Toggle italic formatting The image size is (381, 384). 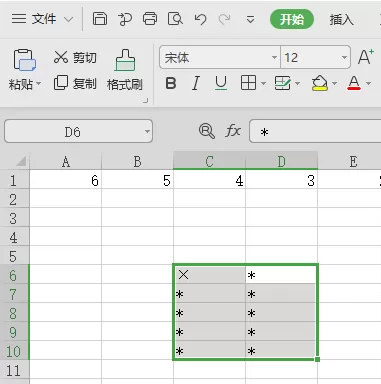tap(196, 83)
